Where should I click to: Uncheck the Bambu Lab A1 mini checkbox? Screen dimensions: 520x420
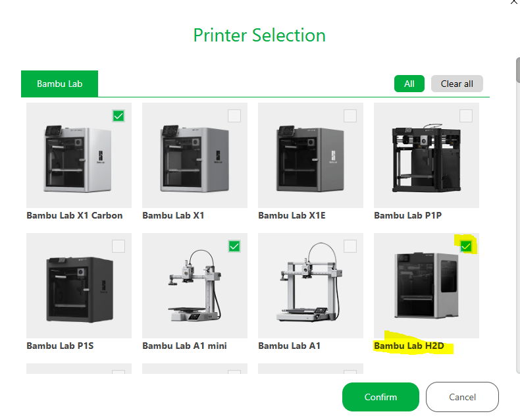click(x=234, y=246)
